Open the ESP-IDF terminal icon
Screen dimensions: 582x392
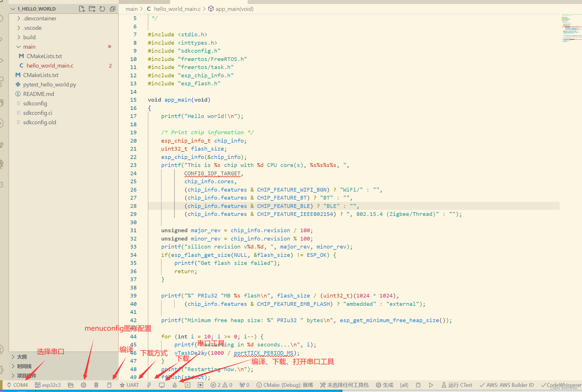coord(187,385)
